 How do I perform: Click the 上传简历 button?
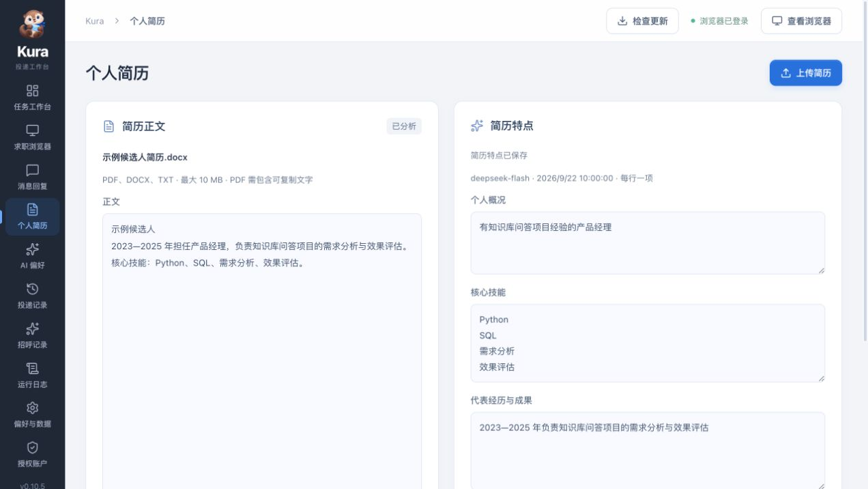(x=805, y=73)
